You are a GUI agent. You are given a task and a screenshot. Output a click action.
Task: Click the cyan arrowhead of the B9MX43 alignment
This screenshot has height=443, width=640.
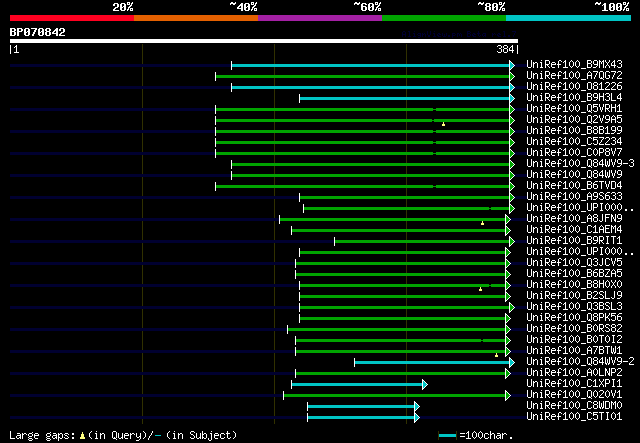coord(512,65)
